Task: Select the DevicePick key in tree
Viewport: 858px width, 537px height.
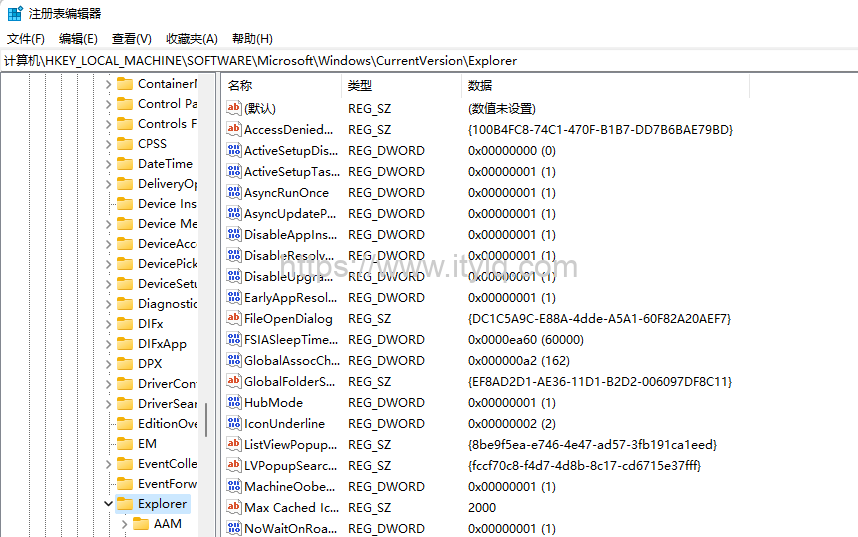Action: click(x=167, y=264)
